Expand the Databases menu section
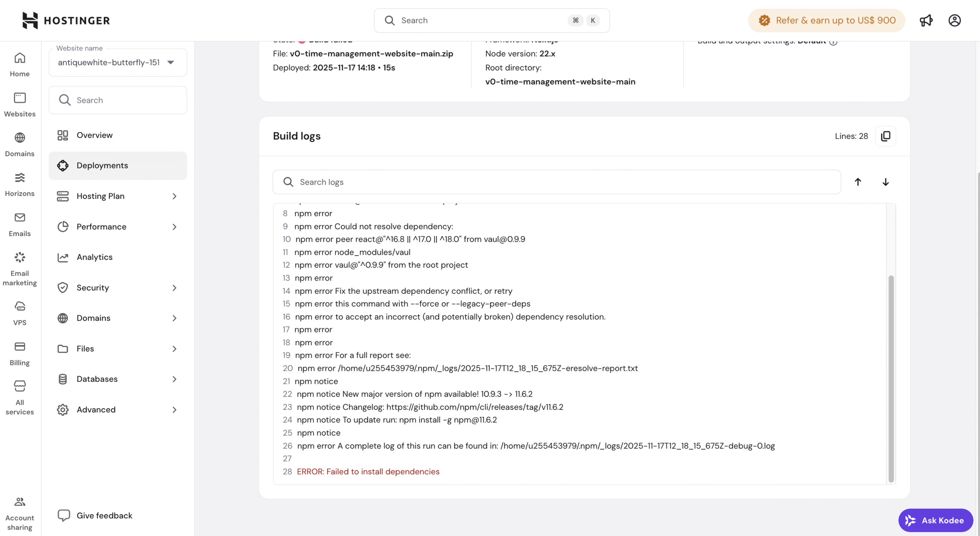This screenshot has height=536, width=980. 118,379
